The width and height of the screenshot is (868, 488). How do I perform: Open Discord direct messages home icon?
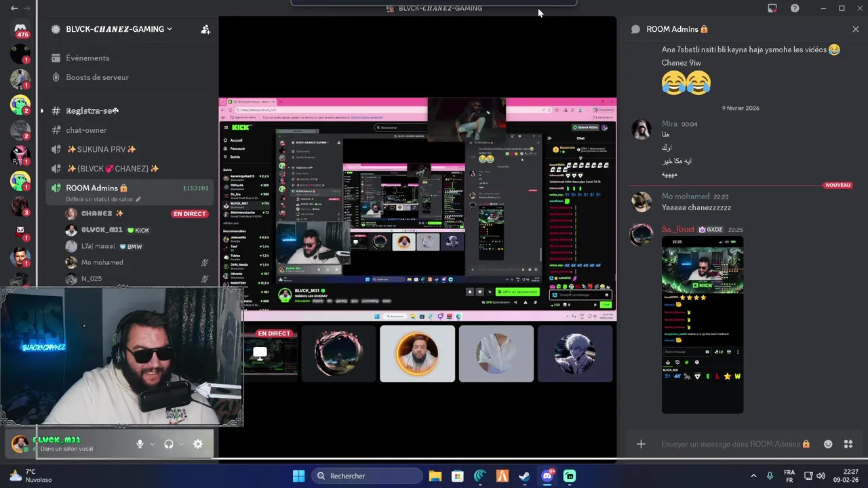pos(20,29)
